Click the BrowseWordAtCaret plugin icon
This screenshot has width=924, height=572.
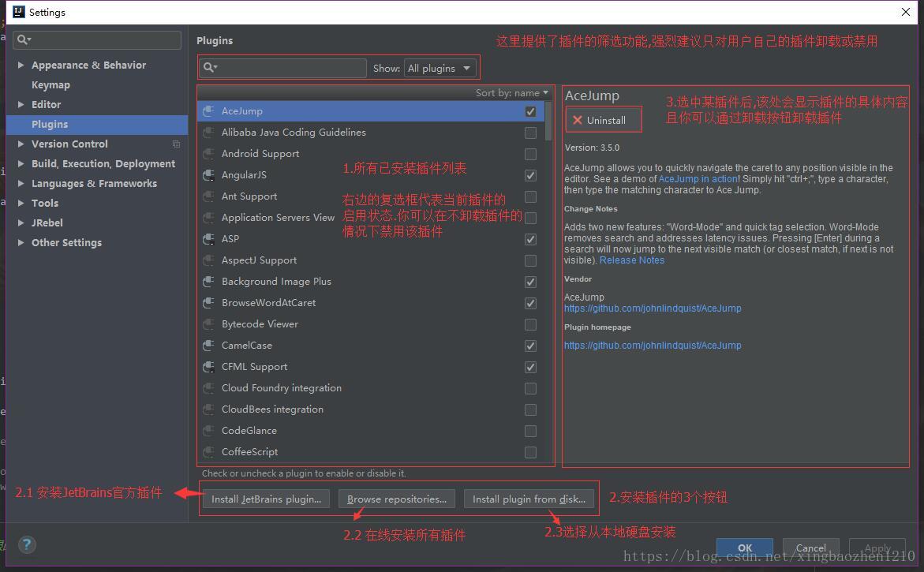point(208,303)
